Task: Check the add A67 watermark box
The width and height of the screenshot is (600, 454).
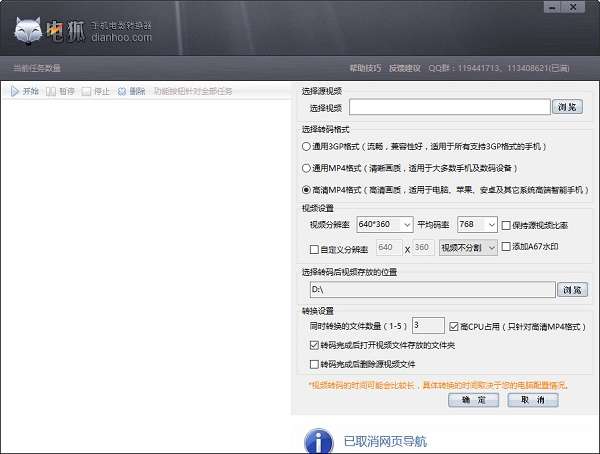Action: point(506,247)
